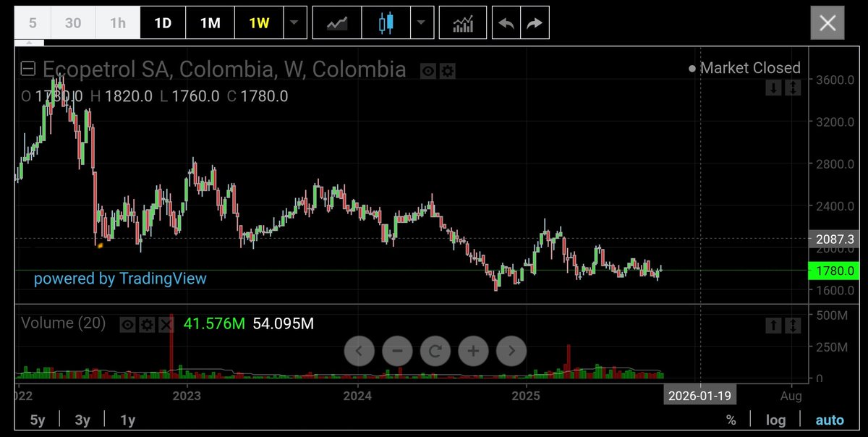
Task: Switch to the 1h interval
Action: point(118,22)
